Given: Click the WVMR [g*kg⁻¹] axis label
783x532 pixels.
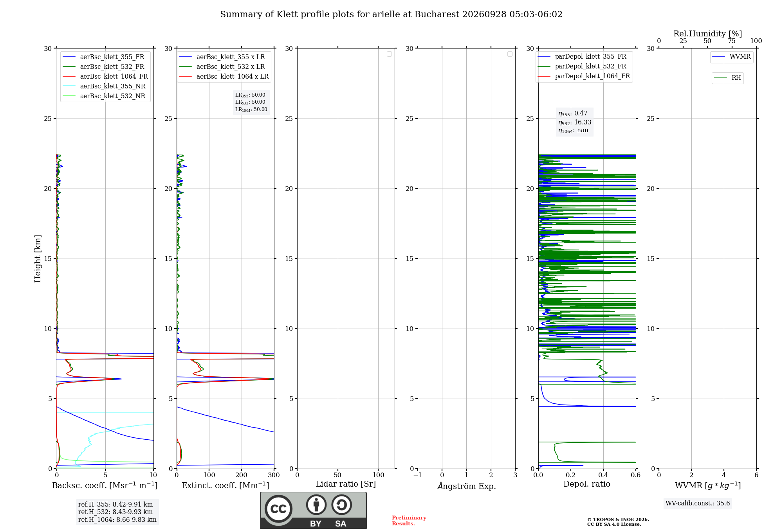Looking at the screenshot, I should [708, 485].
